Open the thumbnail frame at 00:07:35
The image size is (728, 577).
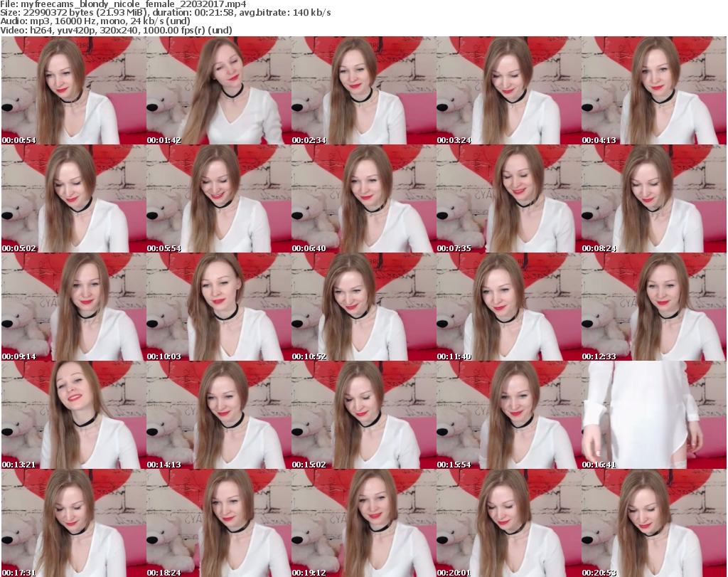click(508, 198)
